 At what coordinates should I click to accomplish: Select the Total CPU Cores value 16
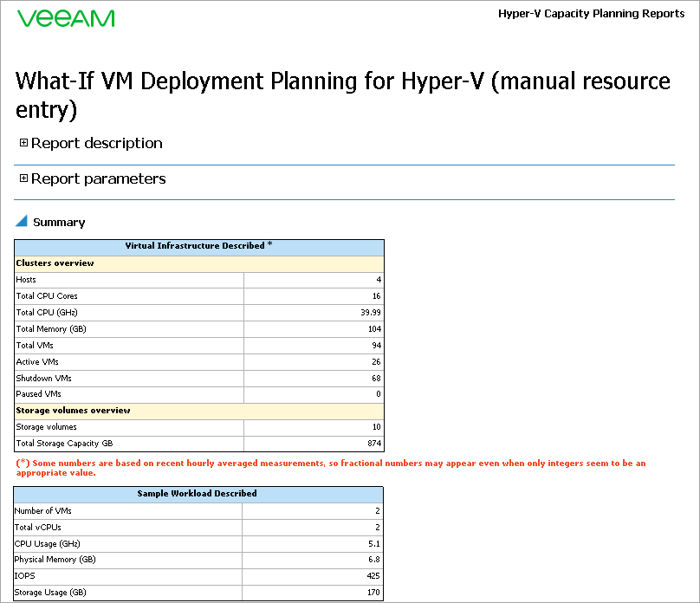(x=377, y=296)
